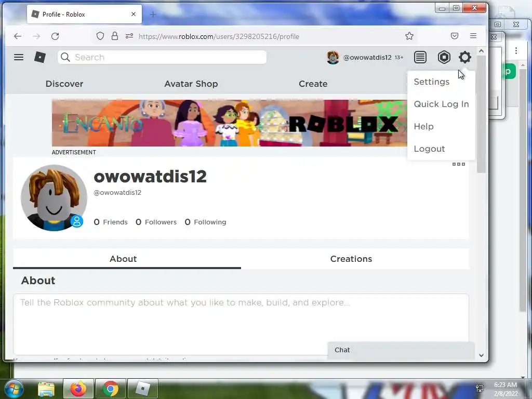Click the network icon in system tray
This screenshot has width=532, height=399.
click(x=480, y=389)
